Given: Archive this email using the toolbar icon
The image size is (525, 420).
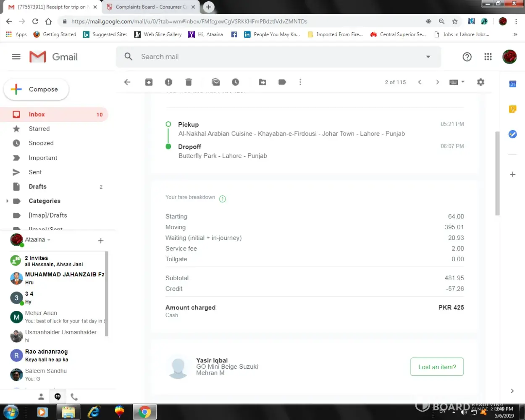Looking at the screenshot, I should (x=149, y=82).
